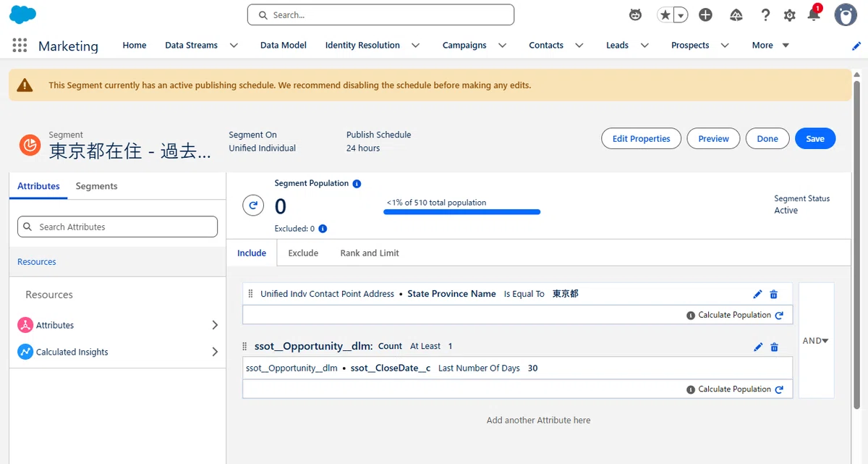Click the Resources link
Image resolution: width=868 pixels, height=464 pixels.
click(x=37, y=262)
